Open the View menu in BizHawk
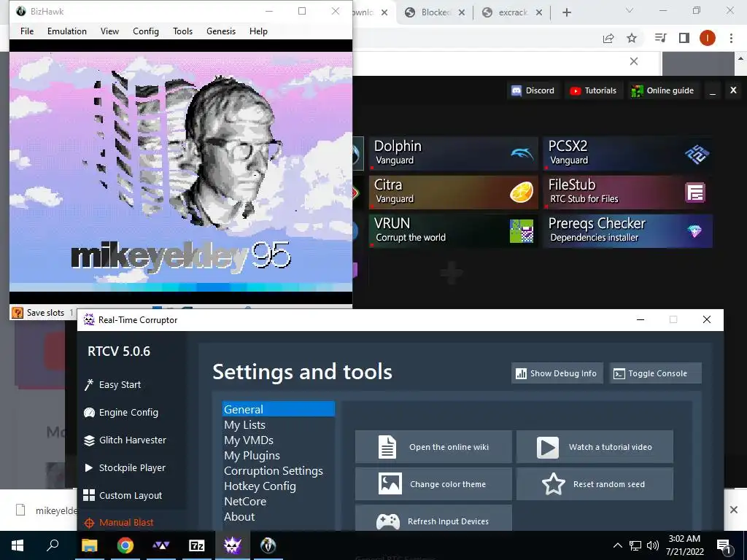This screenshot has width=747, height=560. [x=109, y=31]
